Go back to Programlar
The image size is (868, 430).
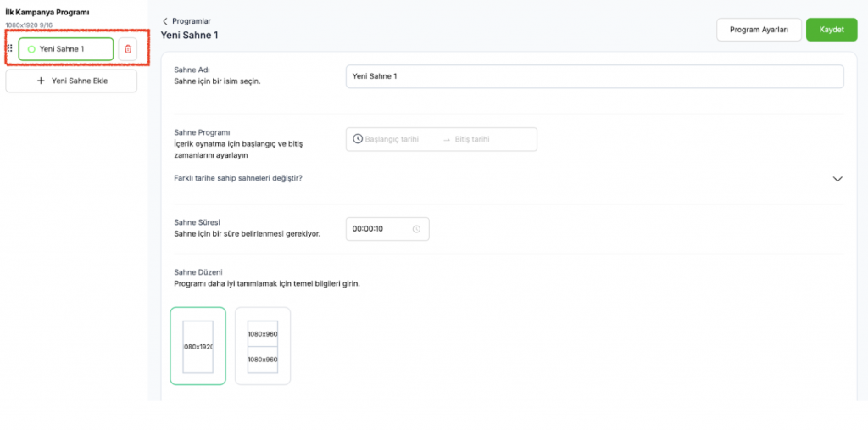click(192, 20)
